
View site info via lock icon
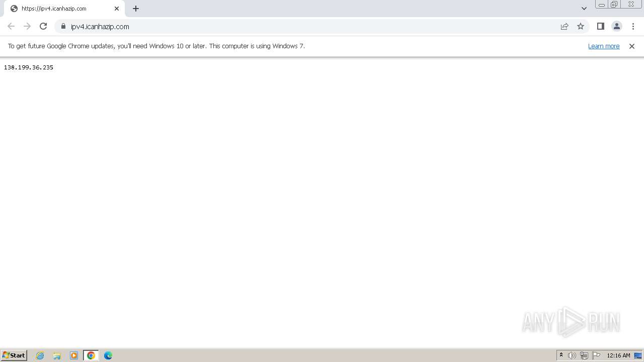coord(63,26)
